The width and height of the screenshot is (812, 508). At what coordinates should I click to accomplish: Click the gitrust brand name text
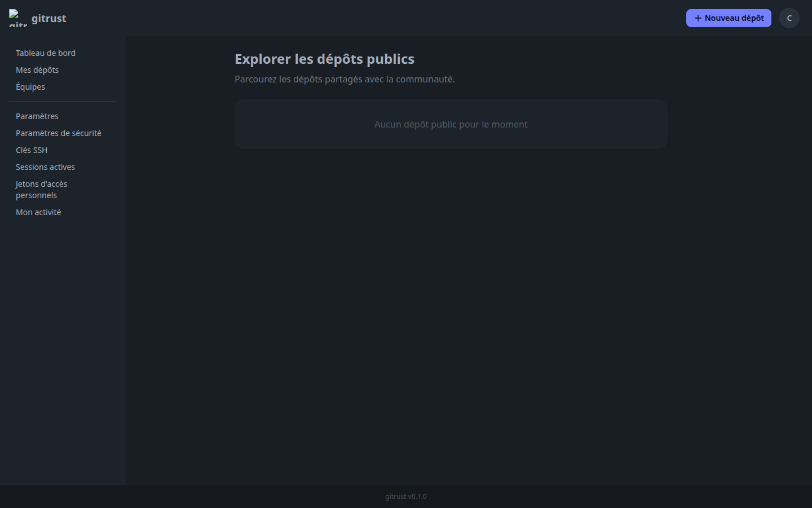click(48, 18)
